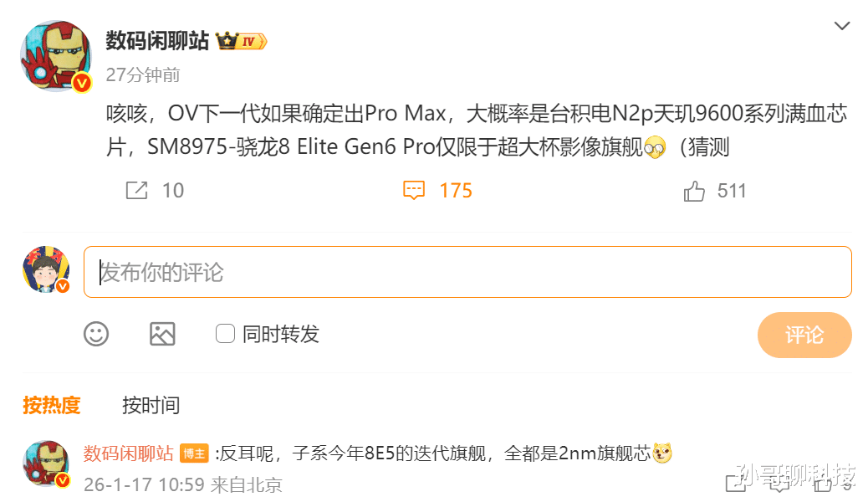
Task: Open the post author's Iron Man avatar
Action: (56, 56)
